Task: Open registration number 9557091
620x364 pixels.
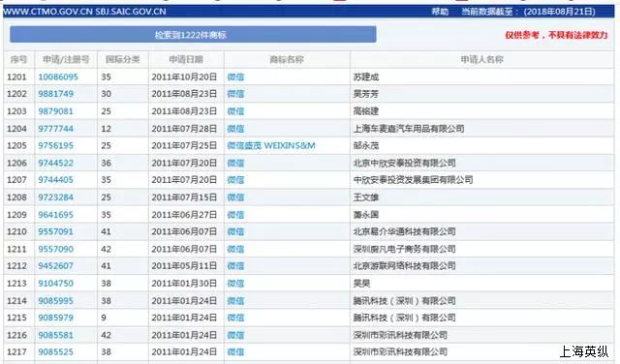Action: 56,232
